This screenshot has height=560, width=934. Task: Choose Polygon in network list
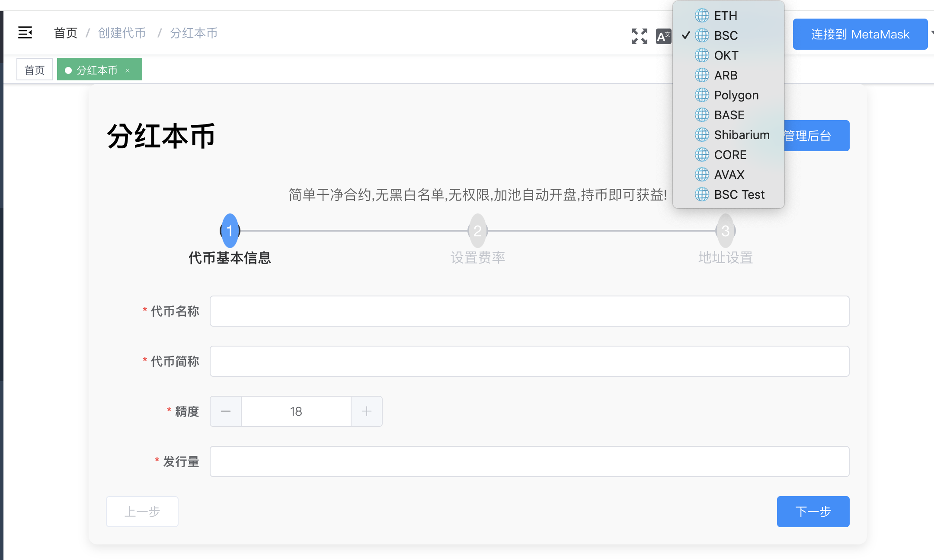coord(736,95)
